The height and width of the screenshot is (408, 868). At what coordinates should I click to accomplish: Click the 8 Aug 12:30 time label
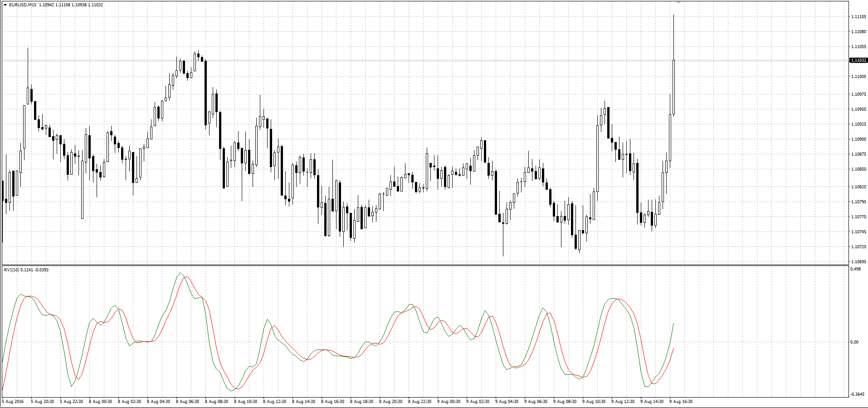click(x=275, y=402)
